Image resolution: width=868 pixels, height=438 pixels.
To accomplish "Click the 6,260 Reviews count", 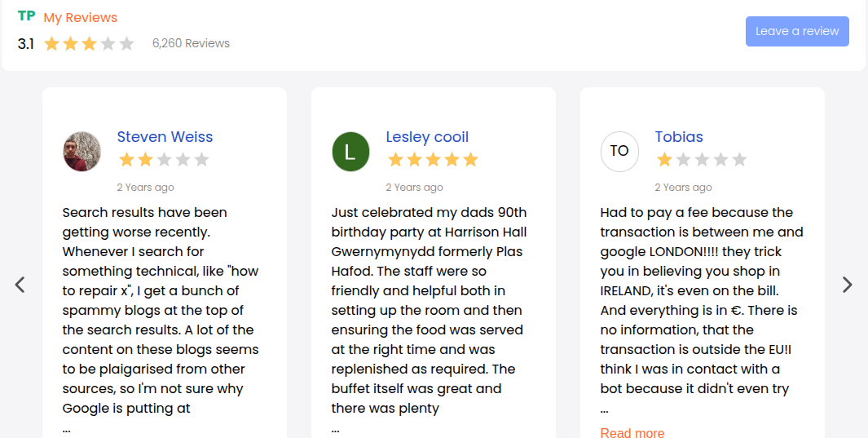I will click(191, 43).
